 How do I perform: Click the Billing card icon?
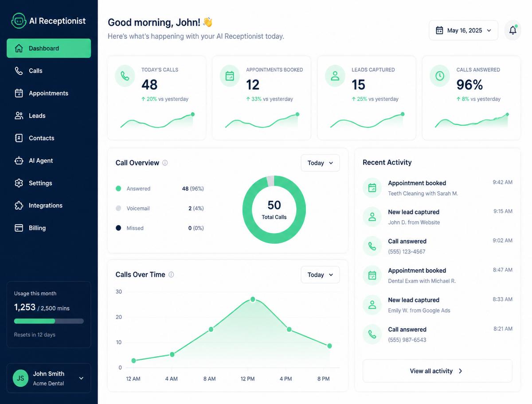(19, 228)
